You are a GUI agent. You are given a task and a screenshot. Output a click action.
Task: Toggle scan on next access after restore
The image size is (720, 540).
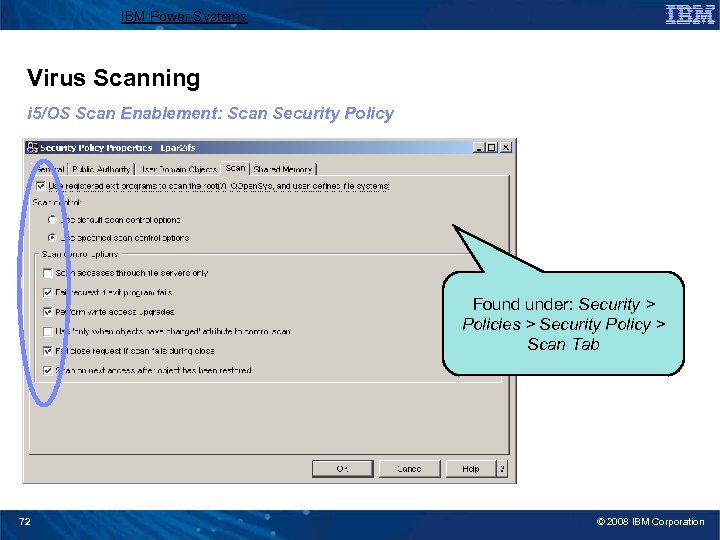pyautogui.click(x=47, y=371)
